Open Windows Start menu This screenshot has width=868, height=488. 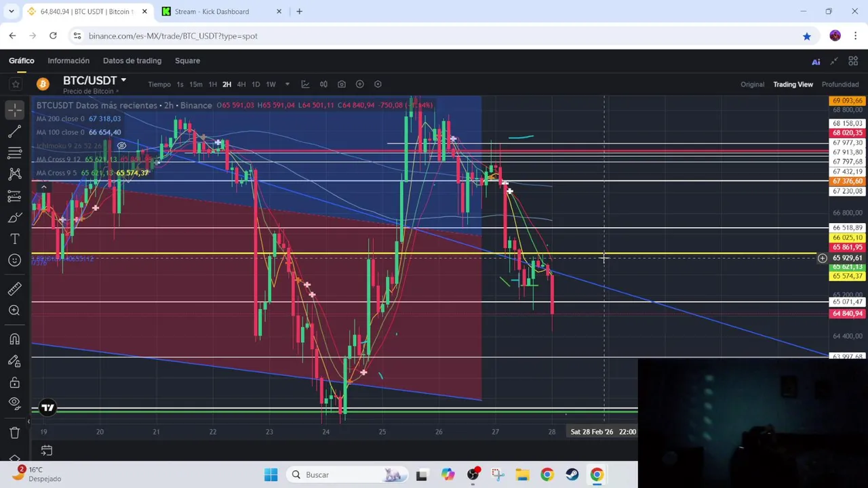[271, 474]
